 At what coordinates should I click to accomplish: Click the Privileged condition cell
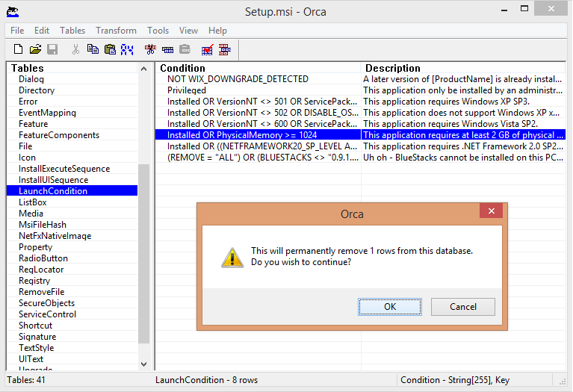click(258, 90)
